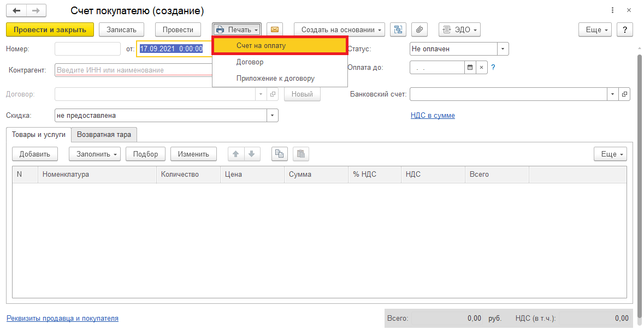Open Реквизиты продавца и покупателя link

click(62, 318)
